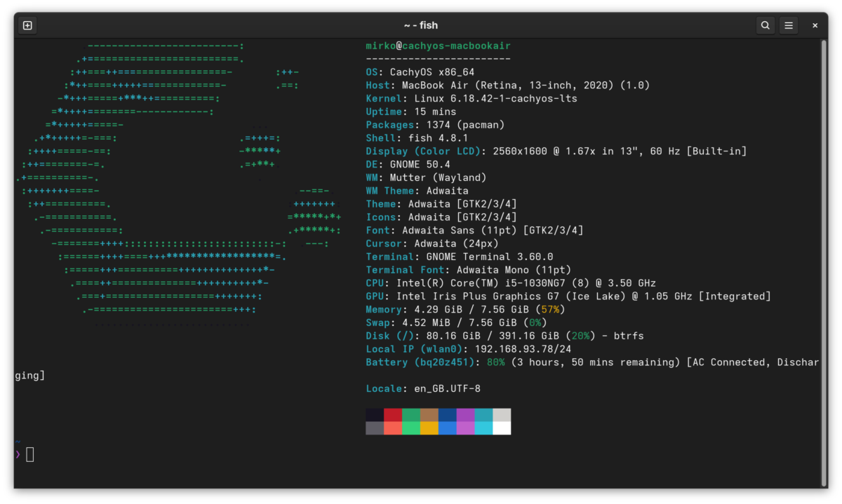Click the "WM Theme: Adwaita" line
This screenshot has width=842, height=504.
(x=417, y=191)
